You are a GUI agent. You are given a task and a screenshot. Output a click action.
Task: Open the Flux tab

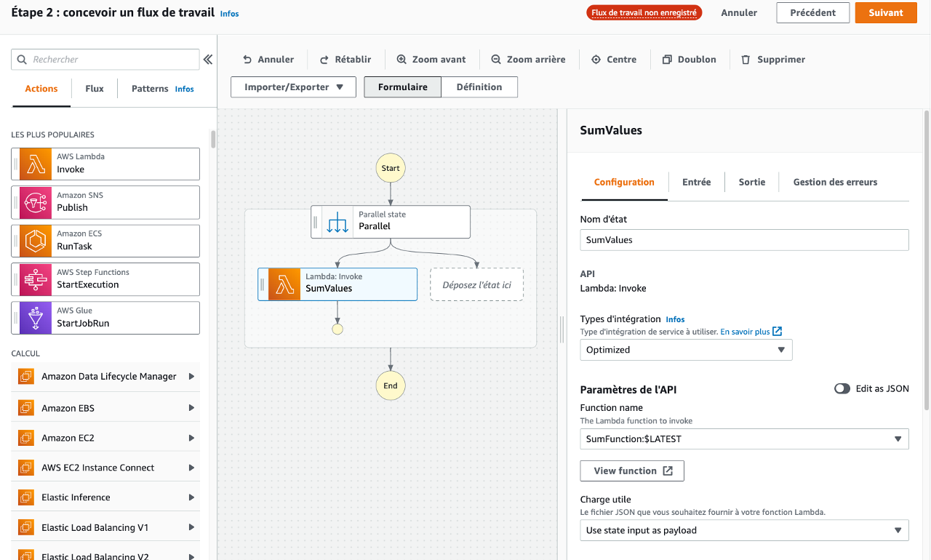[x=95, y=89]
